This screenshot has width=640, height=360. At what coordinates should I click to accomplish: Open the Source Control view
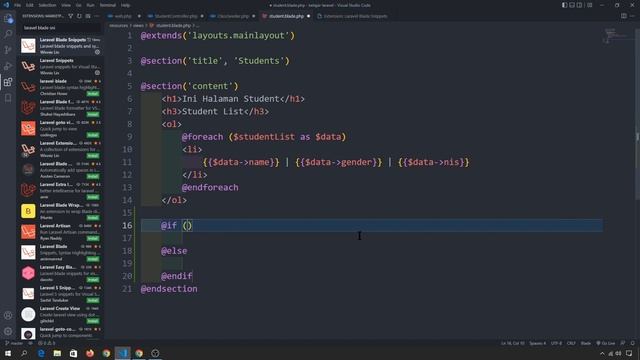8,50
